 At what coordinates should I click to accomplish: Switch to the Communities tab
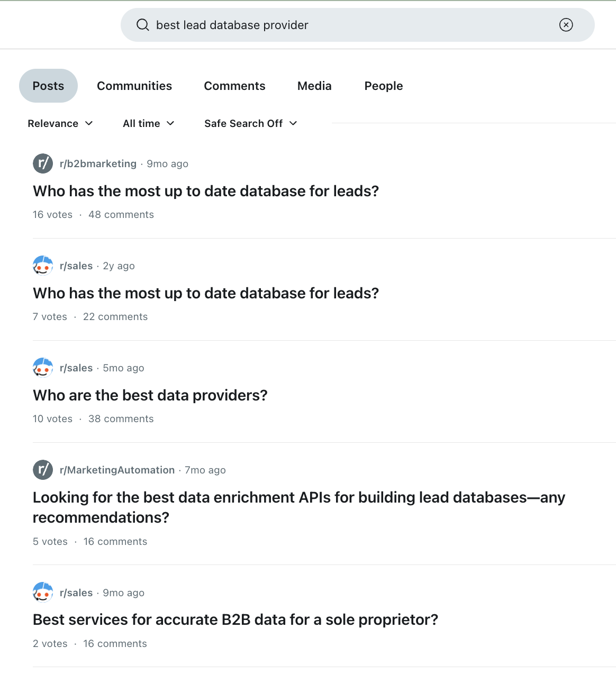coord(134,86)
